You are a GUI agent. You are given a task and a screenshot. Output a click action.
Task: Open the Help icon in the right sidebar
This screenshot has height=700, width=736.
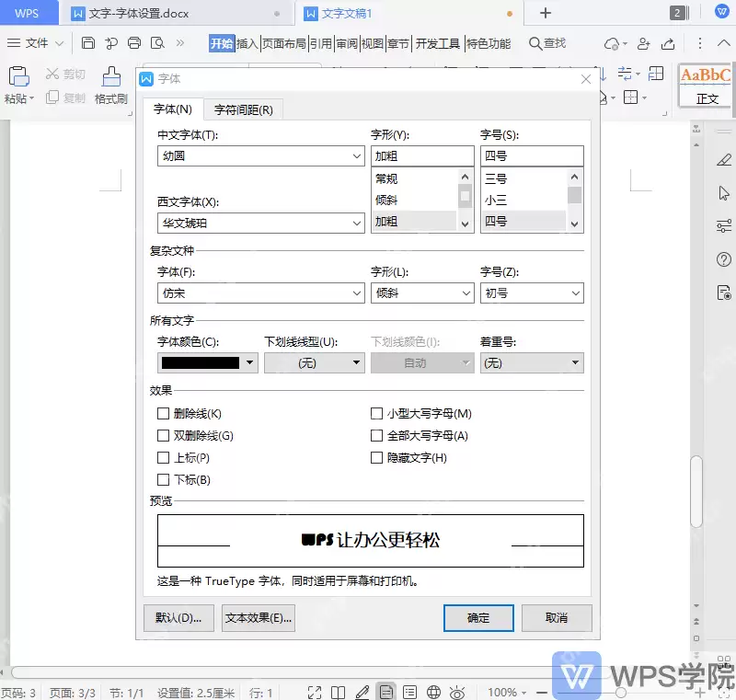tap(724, 259)
